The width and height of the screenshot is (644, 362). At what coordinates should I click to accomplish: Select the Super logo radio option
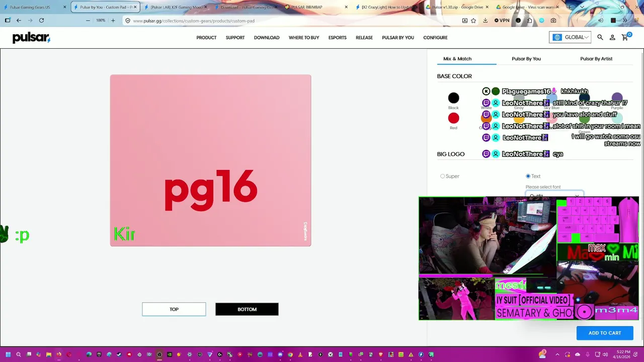click(443, 176)
